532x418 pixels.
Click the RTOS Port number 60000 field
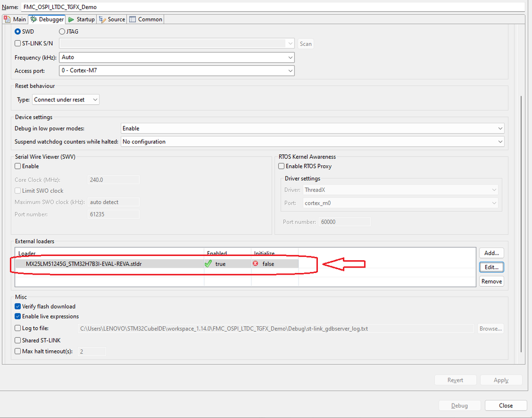pyautogui.click(x=345, y=222)
